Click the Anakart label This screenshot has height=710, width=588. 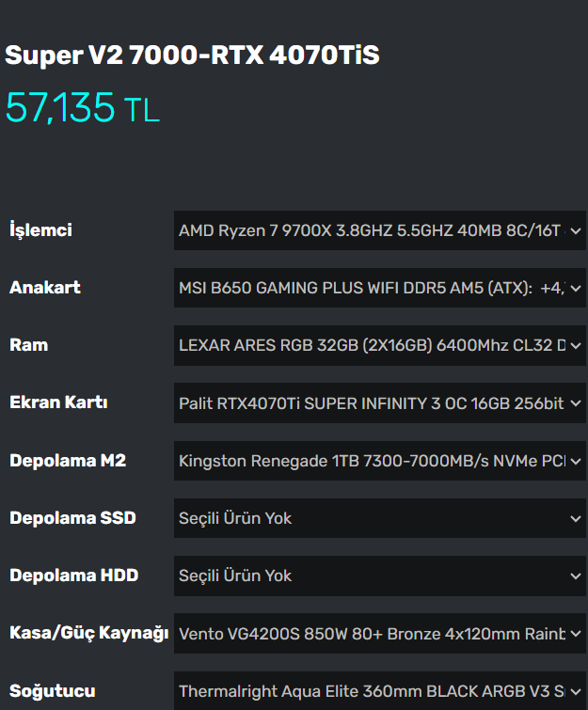pyautogui.click(x=45, y=288)
